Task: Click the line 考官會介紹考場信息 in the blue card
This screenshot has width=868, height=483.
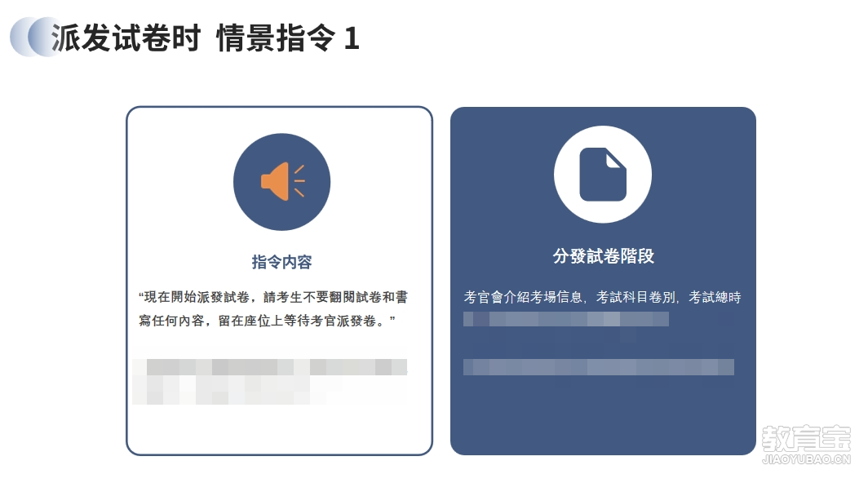Action: point(602,298)
